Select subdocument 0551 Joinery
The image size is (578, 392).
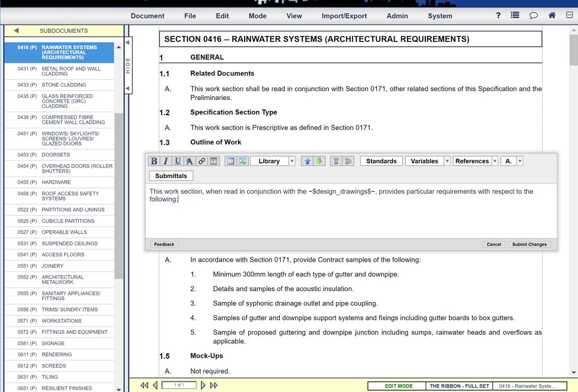click(59, 266)
